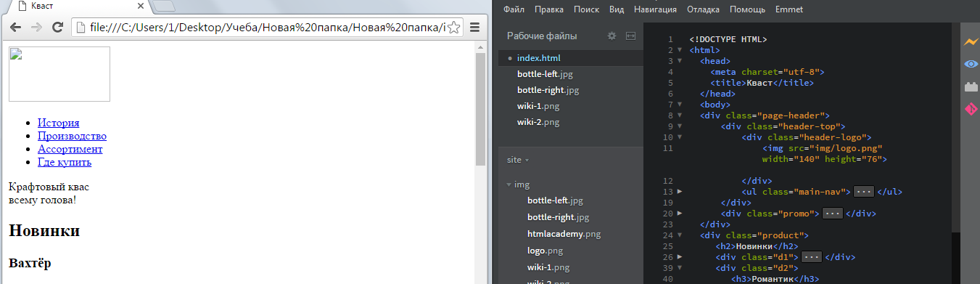The image size is (980, 284).
Task: Fold the body tag at line 7
Action: [680, 104]
